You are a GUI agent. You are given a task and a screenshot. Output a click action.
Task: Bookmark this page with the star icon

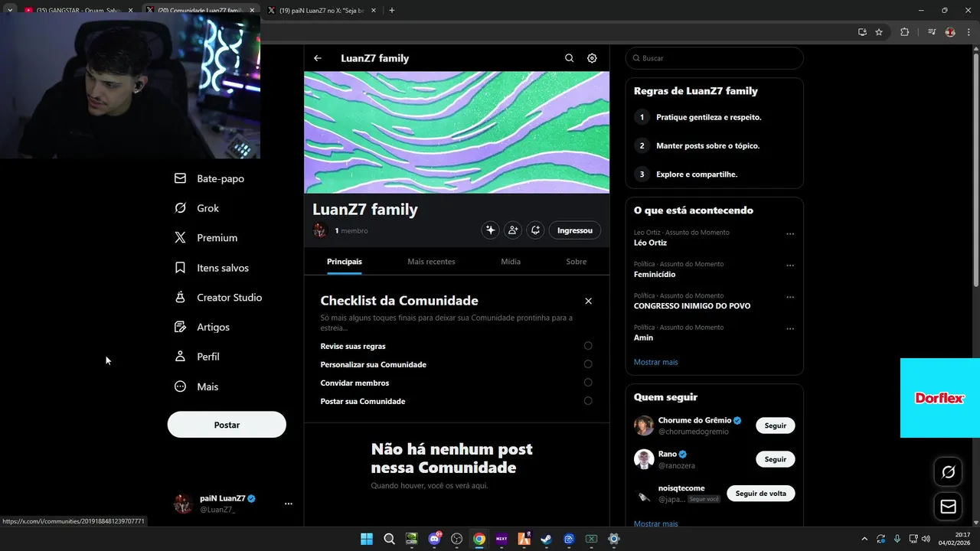click(x=879, y=32)
